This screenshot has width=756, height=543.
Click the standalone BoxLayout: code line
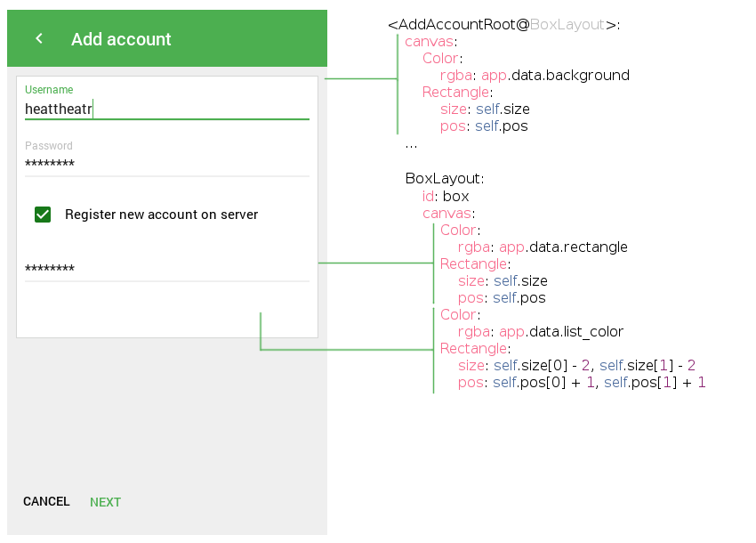(445, 179)
